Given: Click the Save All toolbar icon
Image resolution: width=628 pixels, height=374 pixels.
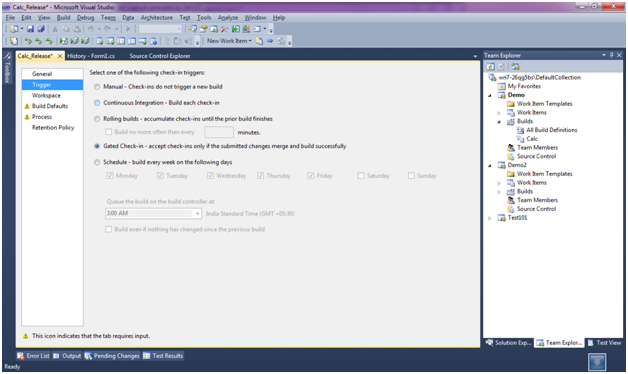Looking at the screenshot, I should 41,29.
